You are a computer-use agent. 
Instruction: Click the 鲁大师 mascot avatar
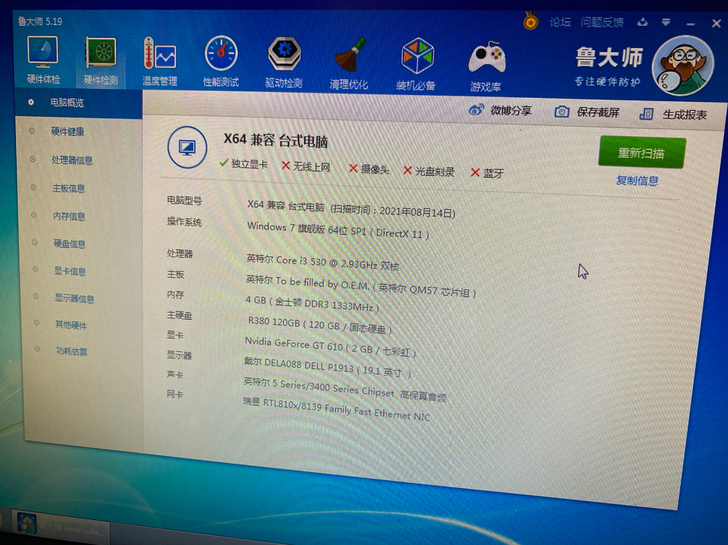point(682,65)
